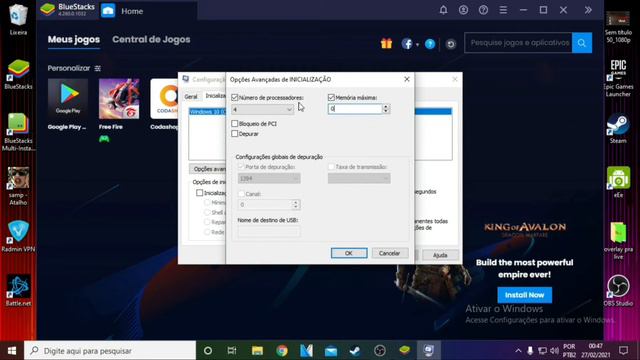This screenshot has height=360, width=640.
Task: Open samp - Atalho desktop shortcut
Action: pos(18,186)
